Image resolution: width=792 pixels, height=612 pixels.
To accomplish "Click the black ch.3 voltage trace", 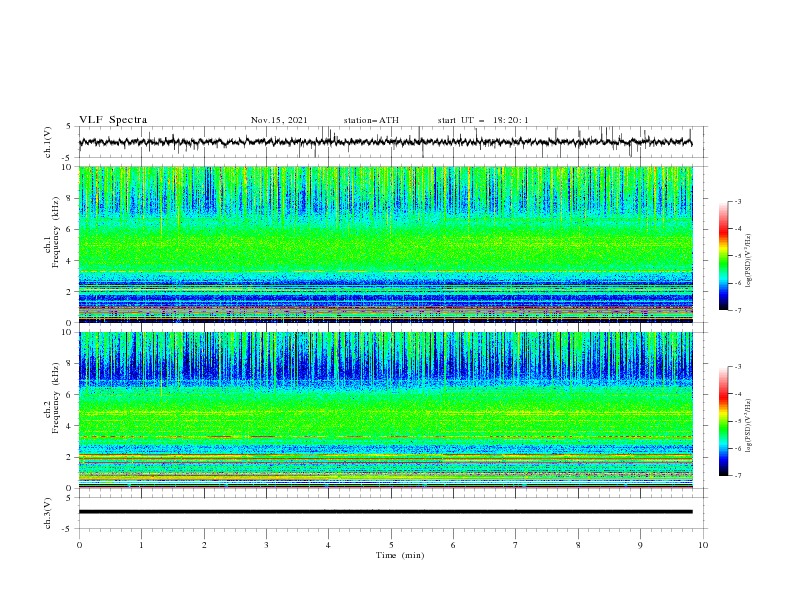I will click(x=385, y=512).
